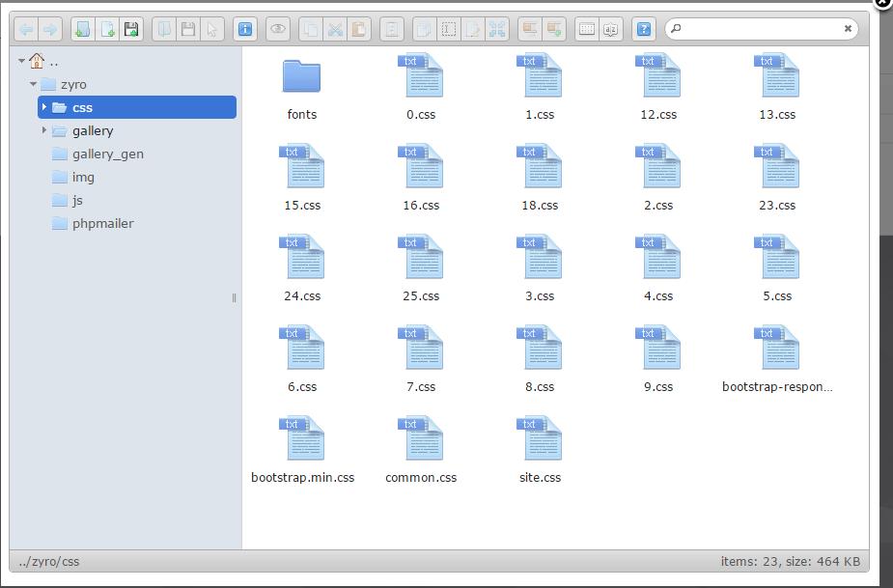Click the Copy toolbar icon
Screen dimensions: 893x588
(x=311, y=29)
